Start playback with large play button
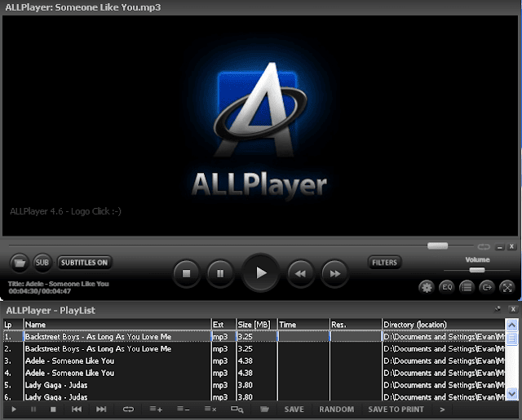This screenshot has width=522, height=420. pyautogui.click(x=261, y=273)
